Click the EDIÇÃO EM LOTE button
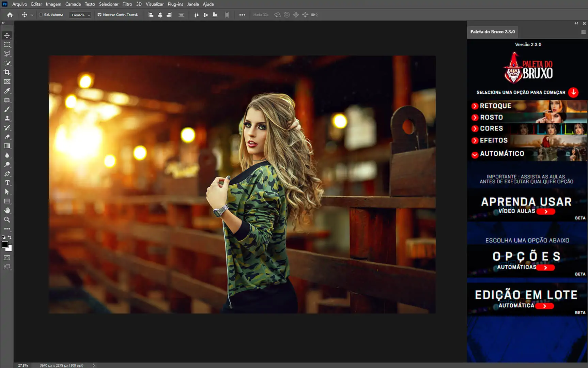Screen dimensions: 588x368 point(544,306)
